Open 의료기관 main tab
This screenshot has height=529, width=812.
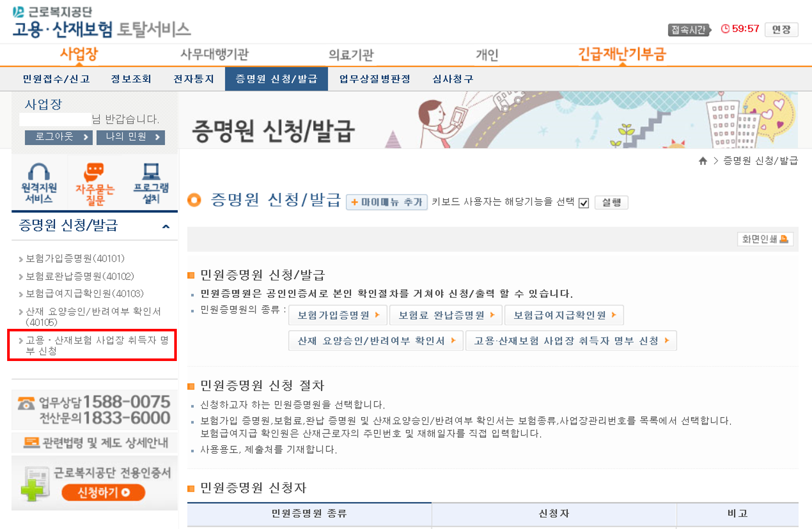[x=351, y=55]
